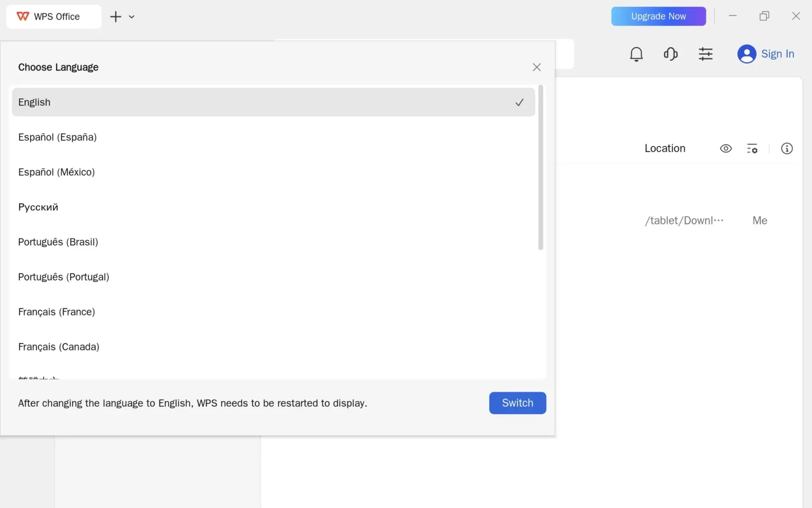812x508 pixels.
Task: Open the notifications bell
Action: (636, 54)
